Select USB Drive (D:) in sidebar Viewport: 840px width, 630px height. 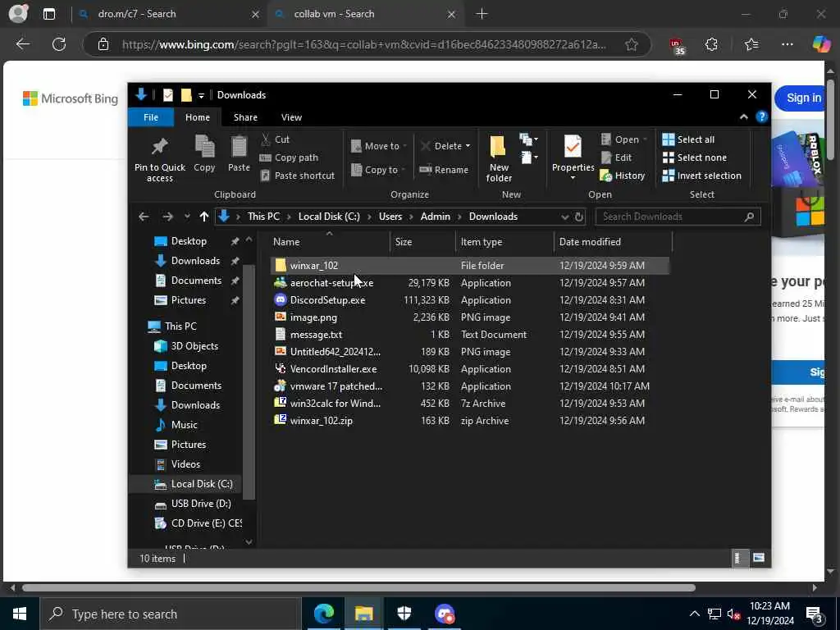(x=201, y=504)
